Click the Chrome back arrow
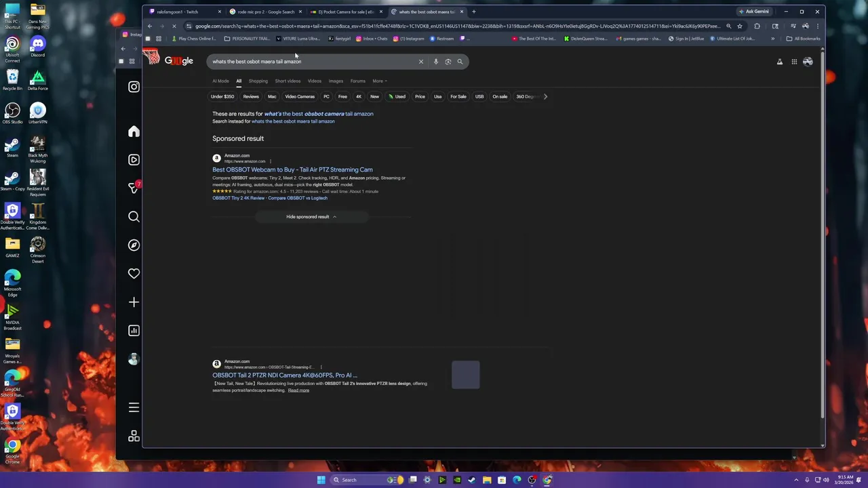The height and width of the screenshot is (488, 868). click(150, 26)
